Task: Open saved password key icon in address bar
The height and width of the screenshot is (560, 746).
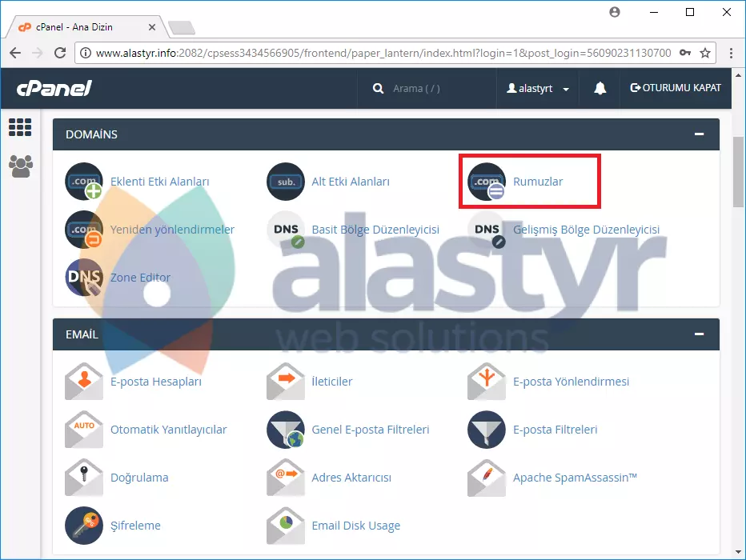Action: point(685,53)
